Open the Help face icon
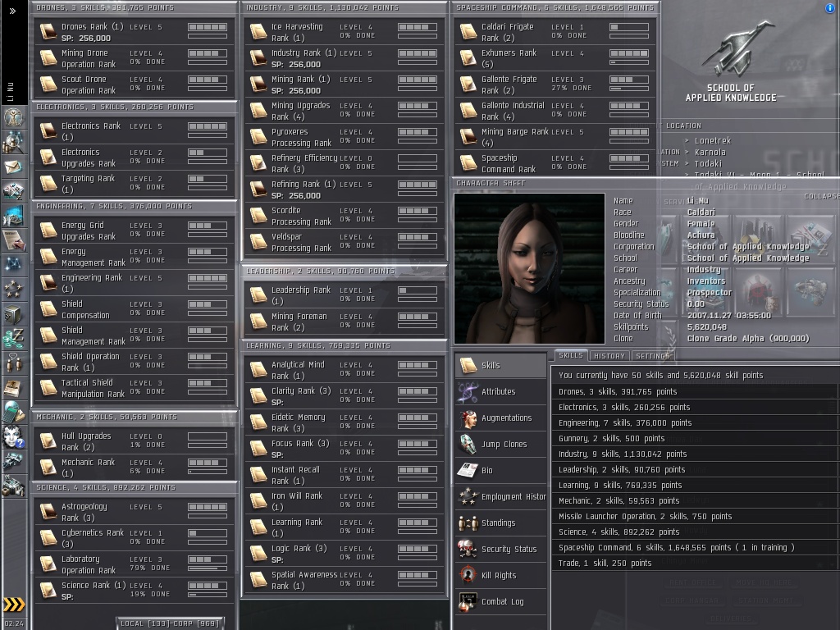840x630 pixels. click(13, 436)
